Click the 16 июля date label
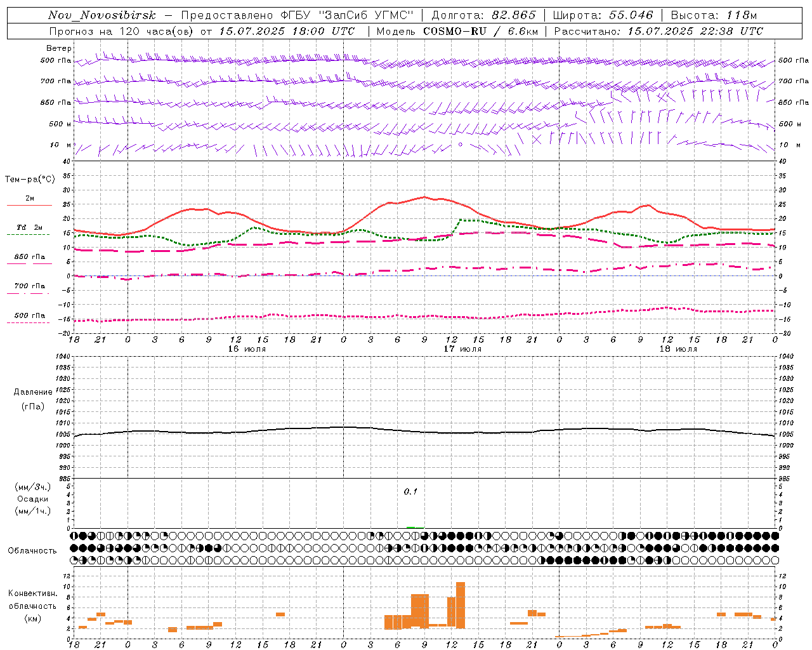 [x=246, y=349]
